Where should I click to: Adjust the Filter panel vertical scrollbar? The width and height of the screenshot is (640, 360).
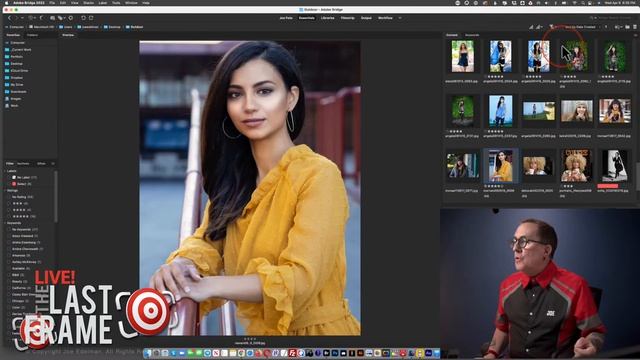(56, 196)
